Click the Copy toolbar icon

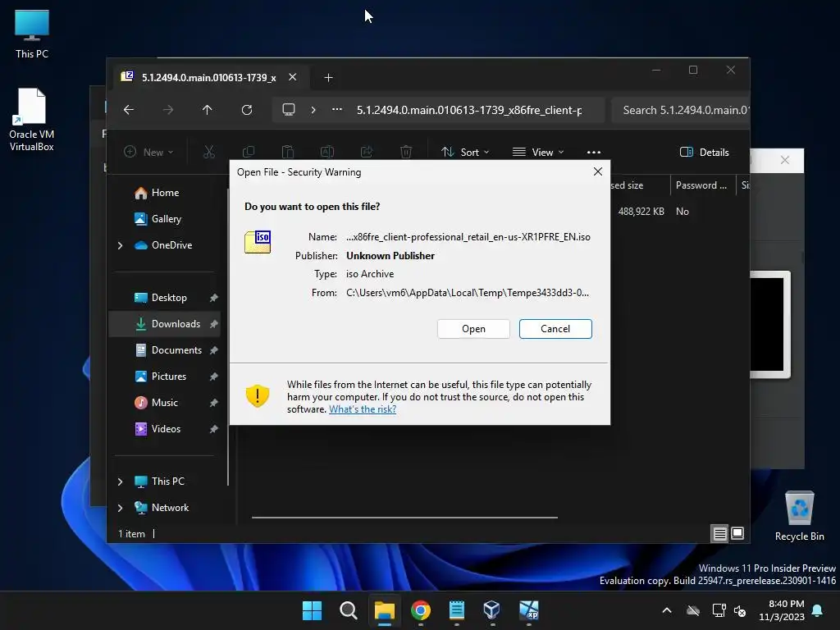click(x=248, y=152)
